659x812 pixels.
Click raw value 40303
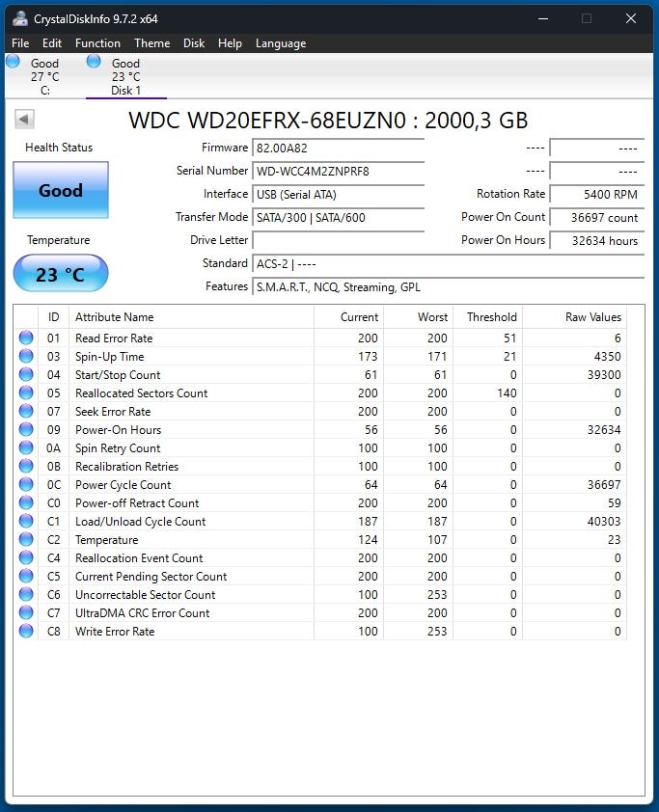[604, 522]
